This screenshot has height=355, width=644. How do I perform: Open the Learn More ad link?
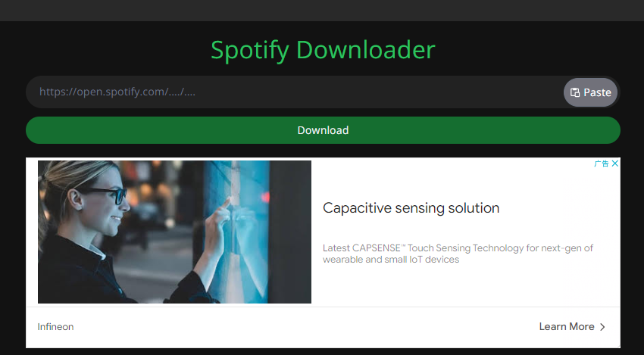(567, 327)
